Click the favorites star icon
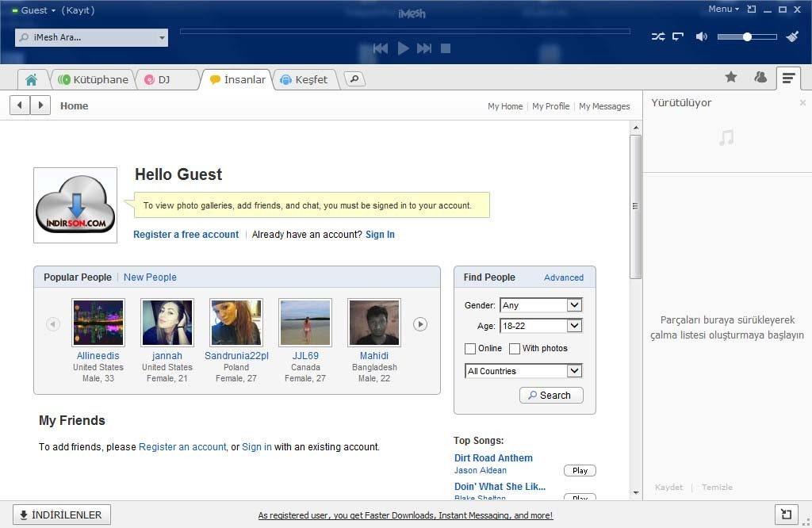The height and width of the screenshot is (528, 812). (x=730, y=77)
